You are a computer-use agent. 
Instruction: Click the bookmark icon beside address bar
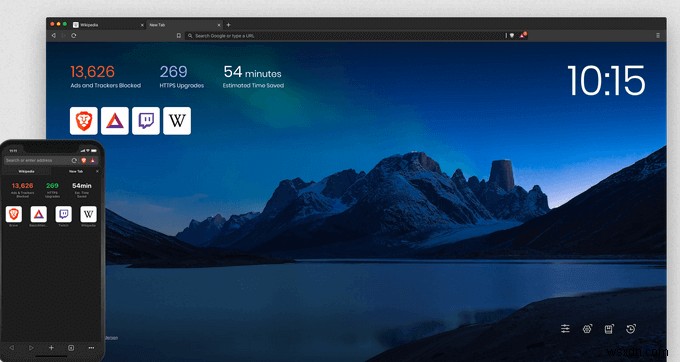click(179, 36)
